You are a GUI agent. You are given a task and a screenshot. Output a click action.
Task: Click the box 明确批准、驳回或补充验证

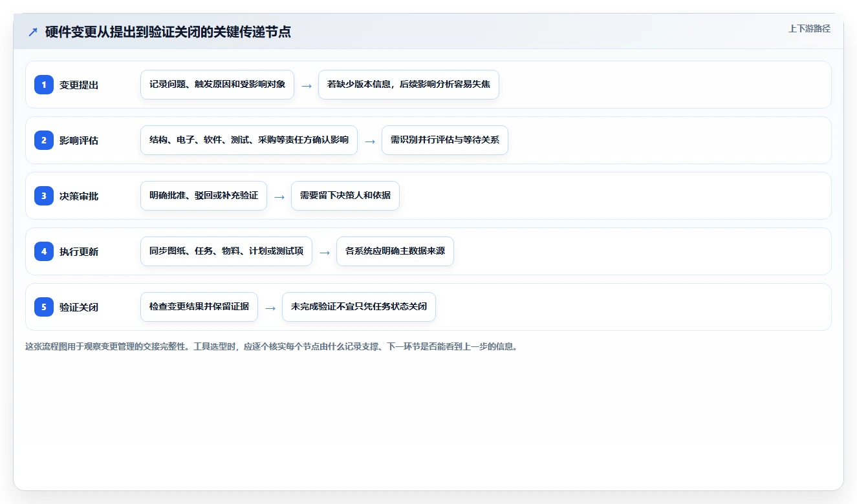click(204, 196)
